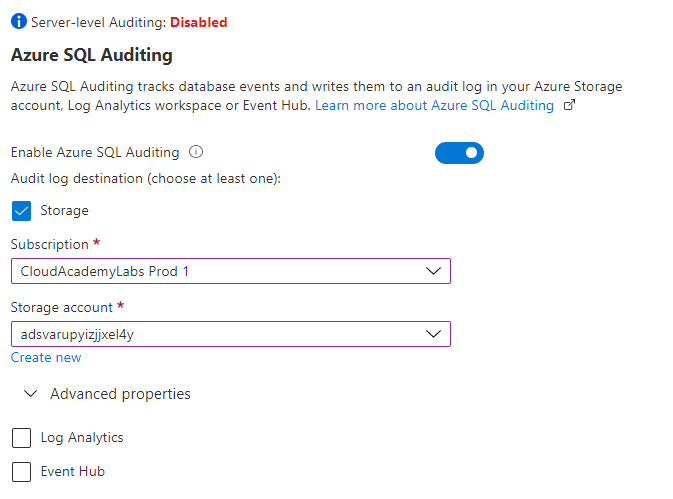Image resolution: width=673 pixels, height=499 pixels.
Task: Turn off Enable Azure SQL Auditing switch
Action: (x=459, y=153)
